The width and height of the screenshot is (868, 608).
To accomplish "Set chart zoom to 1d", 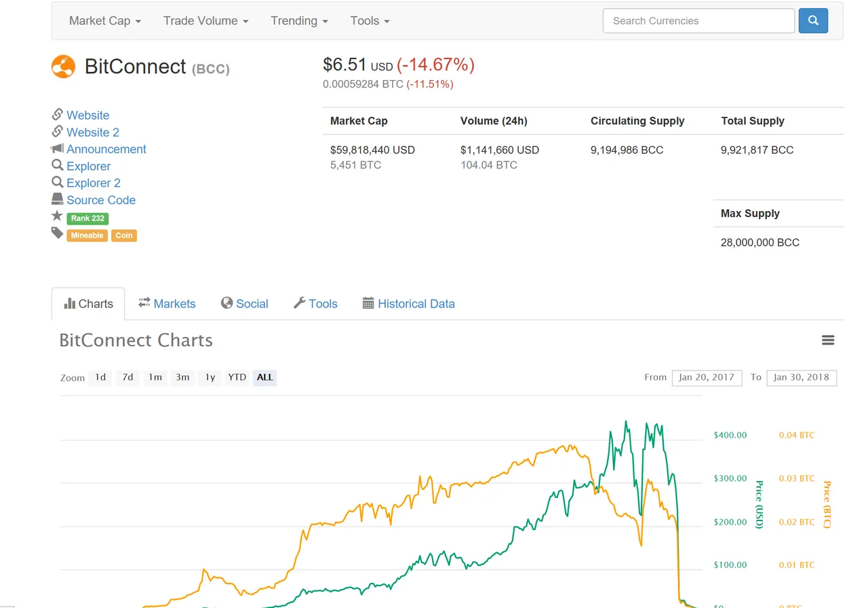I will coord(100,377).
